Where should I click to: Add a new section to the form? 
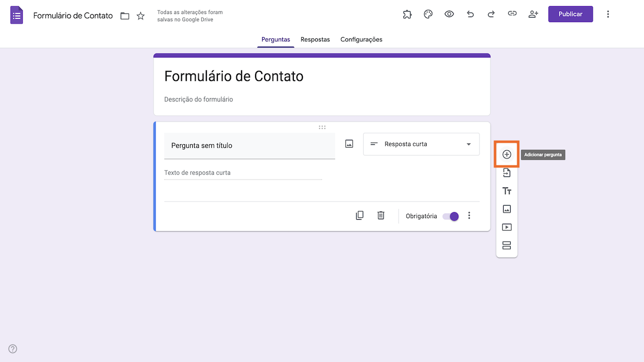pos(507,245)
